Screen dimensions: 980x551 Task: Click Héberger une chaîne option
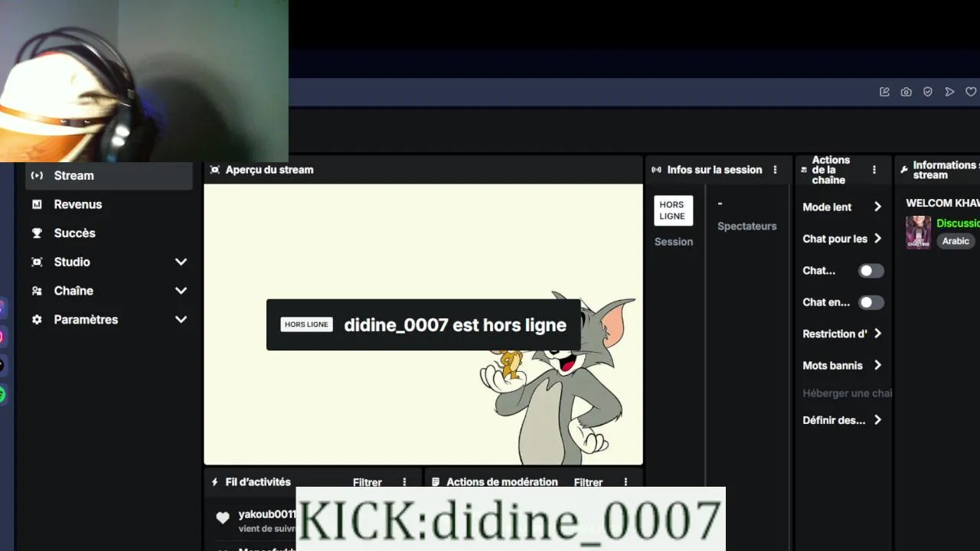pos(847,393)
